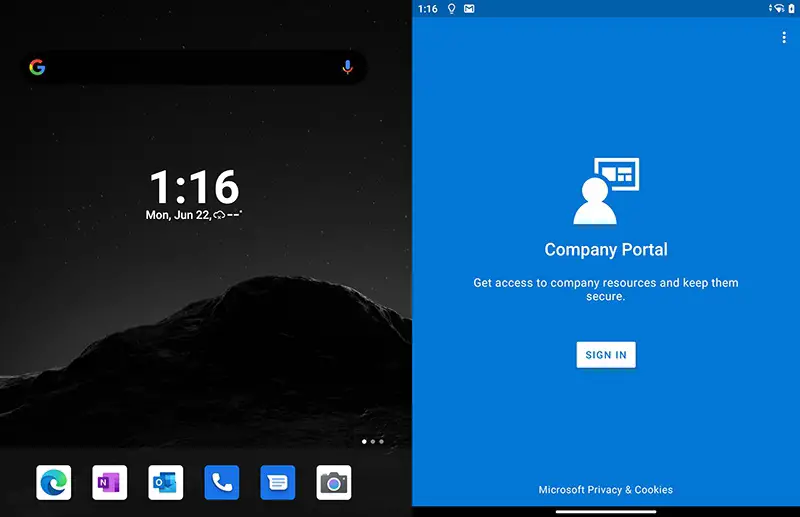
Task: Tap the Wi-Fi status icon
Action: pos(778,8)
